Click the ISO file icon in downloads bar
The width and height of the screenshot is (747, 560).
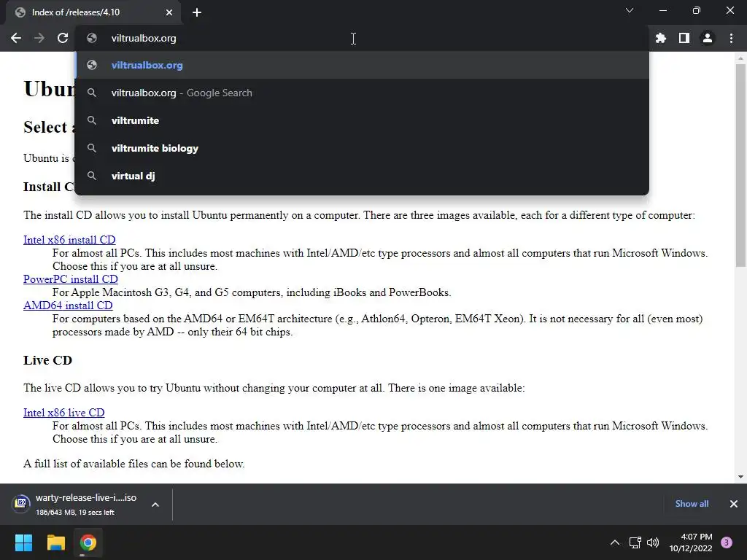(21, 503)
